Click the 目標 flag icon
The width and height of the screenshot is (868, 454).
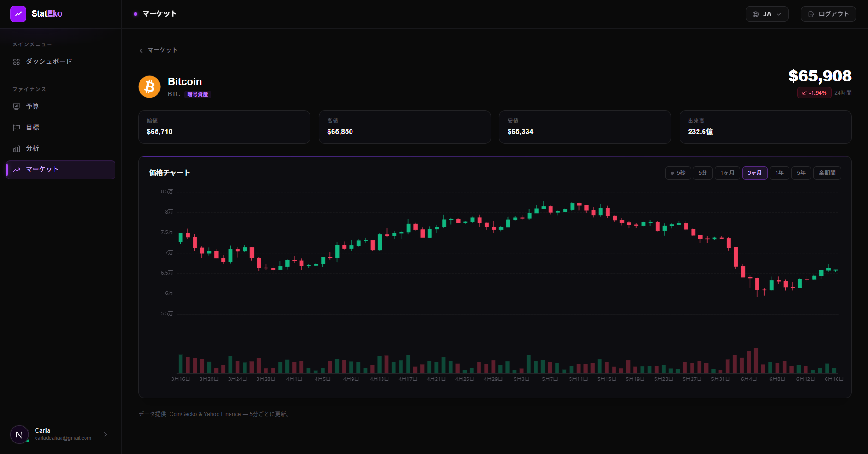click(x=17, y=128)
